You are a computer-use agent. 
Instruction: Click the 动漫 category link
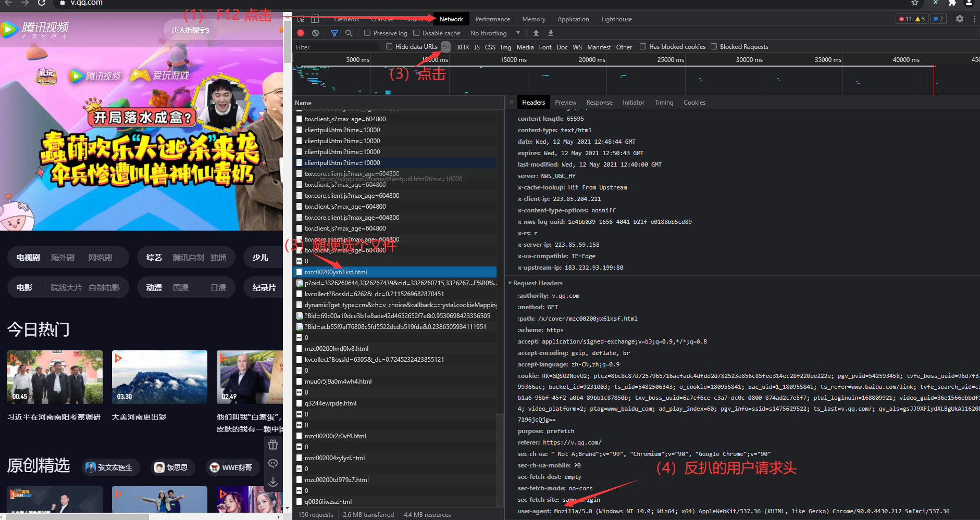click(154, 288)
